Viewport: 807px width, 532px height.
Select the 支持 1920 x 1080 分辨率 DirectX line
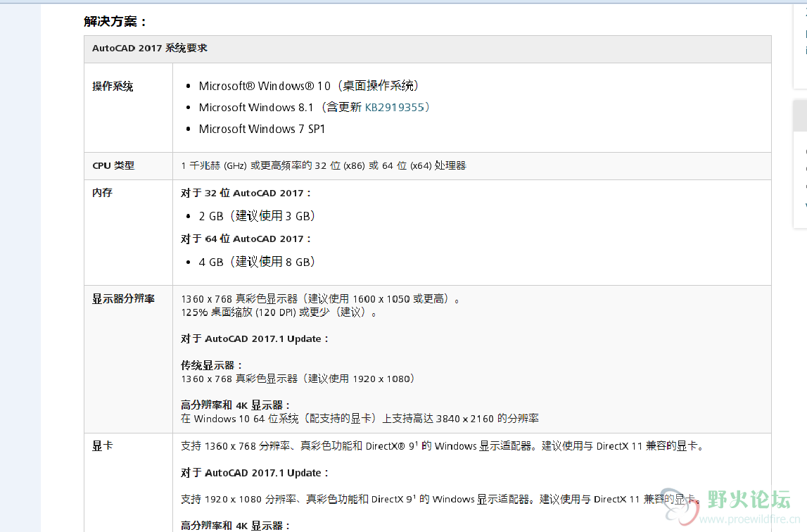(440, 499)
